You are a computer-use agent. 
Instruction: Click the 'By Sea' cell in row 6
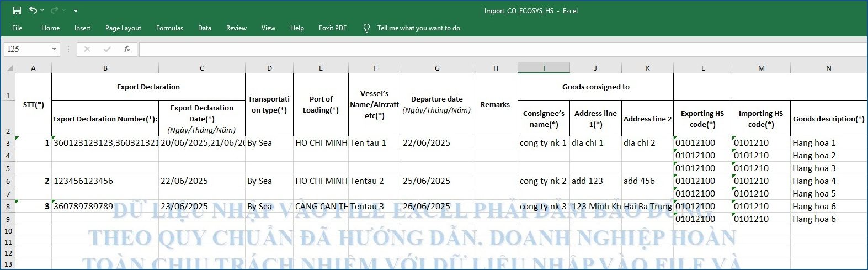269,181
